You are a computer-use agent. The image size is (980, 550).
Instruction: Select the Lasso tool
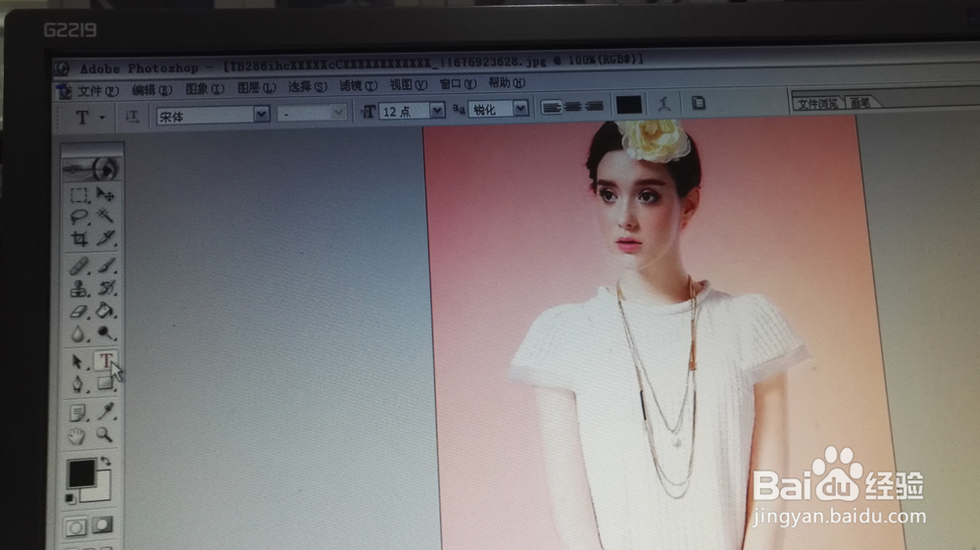coord(78,217)
